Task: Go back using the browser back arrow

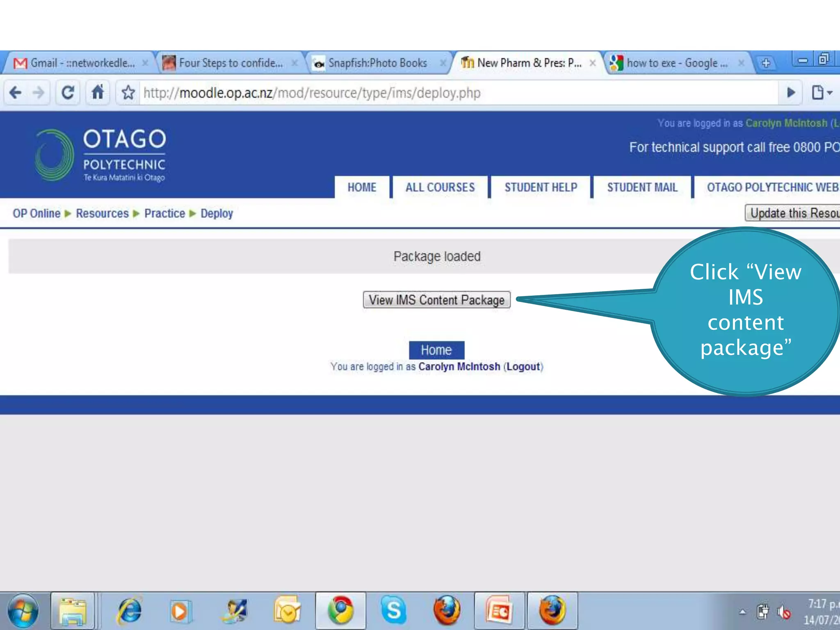Action: coord(16,92)
